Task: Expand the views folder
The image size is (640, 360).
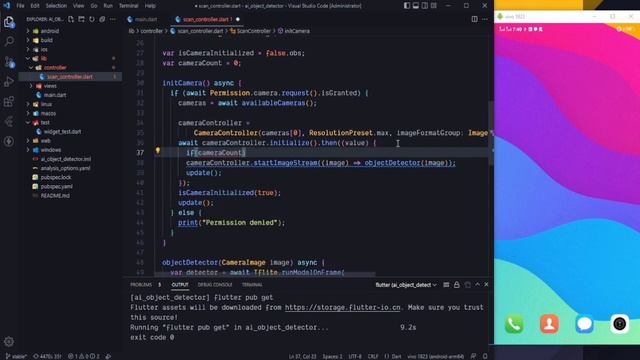Action: [x=50, y=86]
